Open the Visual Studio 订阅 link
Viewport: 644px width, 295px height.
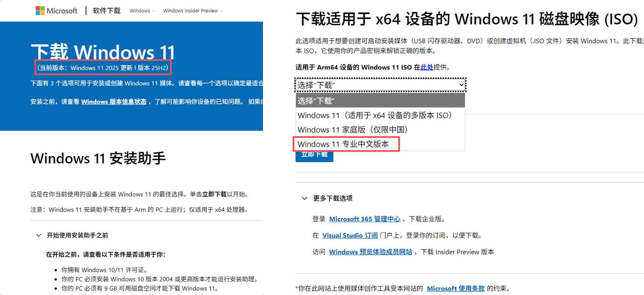coord(350,236)
